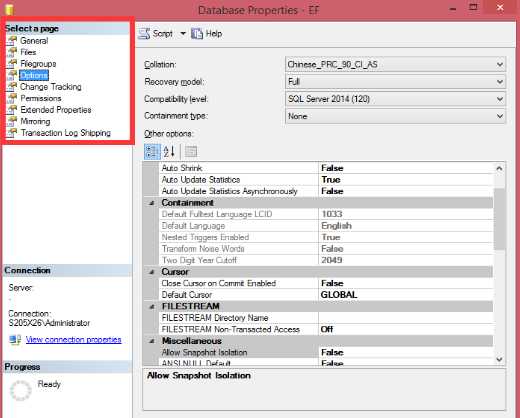The image size is (520, 418).
Task: Click the icon beside General
Action: (12, 41)
